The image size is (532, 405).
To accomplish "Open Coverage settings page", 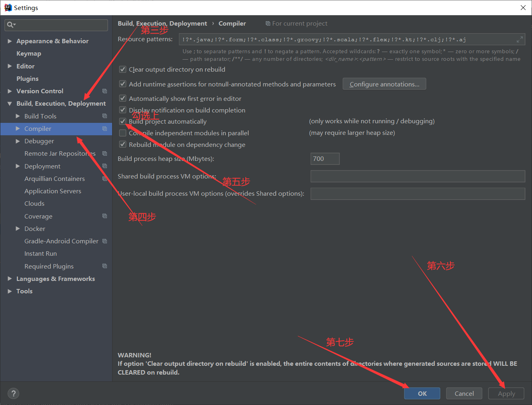I will (x=38, y=217).
